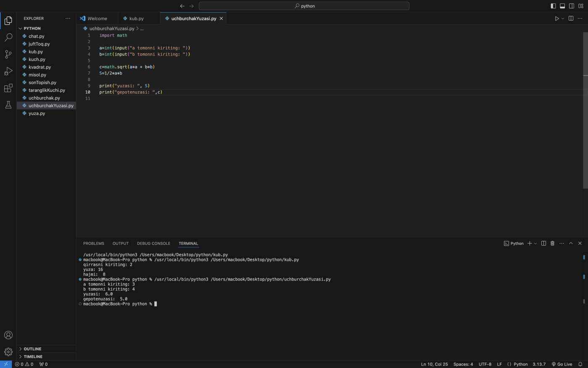Open the Accounts icon
This screenshot has width=588, height=368.
click(x=8, y=335)
